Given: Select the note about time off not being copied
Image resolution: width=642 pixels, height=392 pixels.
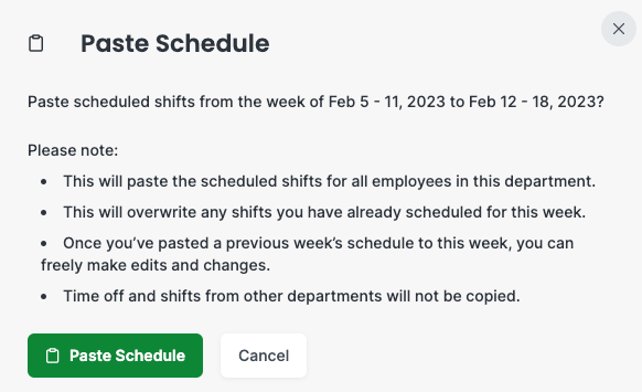Looking at the screenshot, I should coord(292,296).
